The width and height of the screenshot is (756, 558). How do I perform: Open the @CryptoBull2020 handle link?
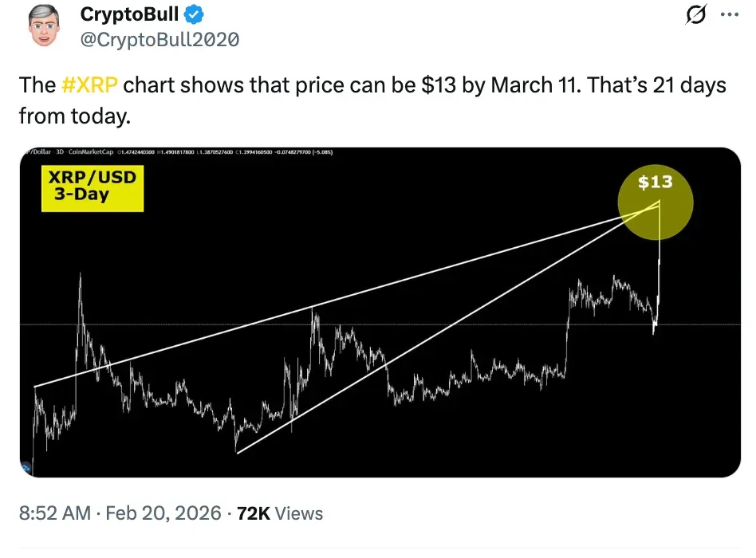click(x=159, y=39)
